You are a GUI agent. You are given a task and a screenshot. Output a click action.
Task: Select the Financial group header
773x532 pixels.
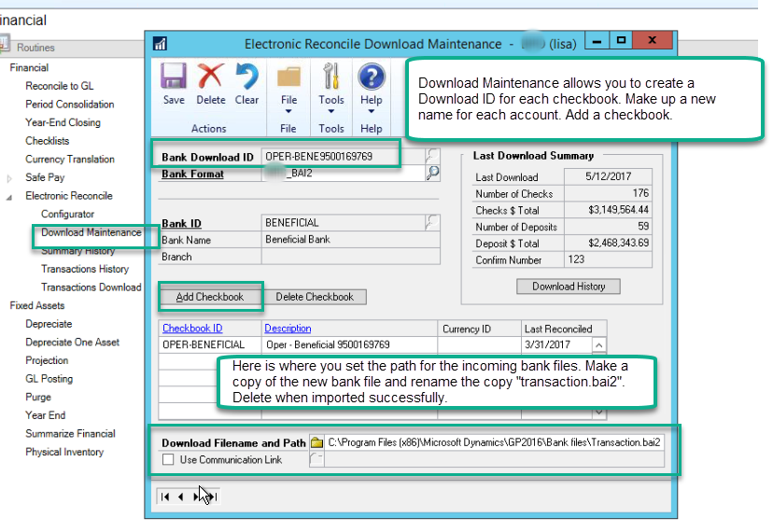coord(29,67)
